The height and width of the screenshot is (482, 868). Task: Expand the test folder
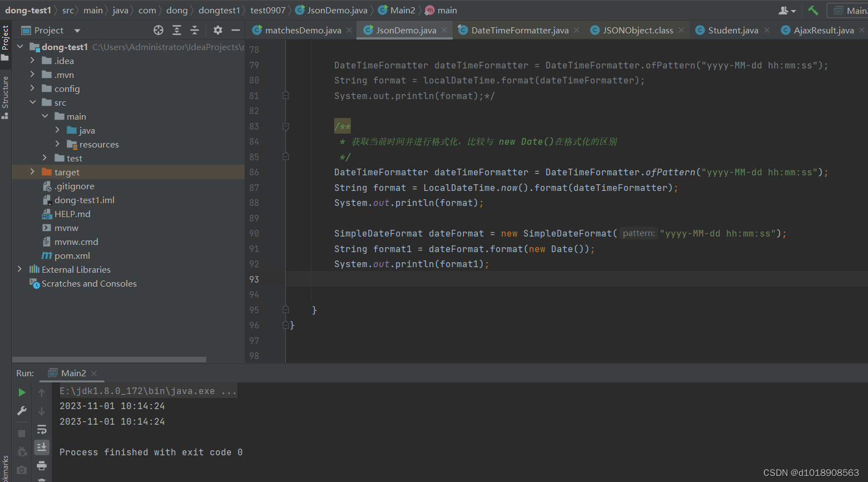(45, 158)
